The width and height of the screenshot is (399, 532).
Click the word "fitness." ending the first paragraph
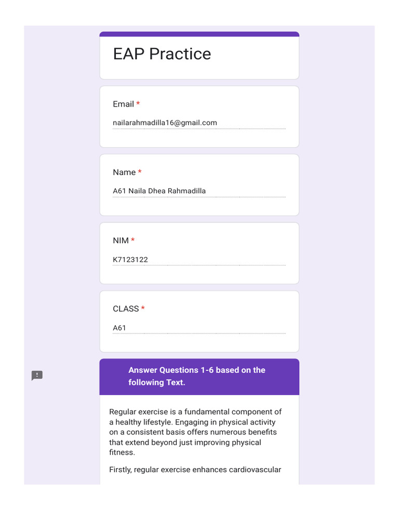[122, 453]
